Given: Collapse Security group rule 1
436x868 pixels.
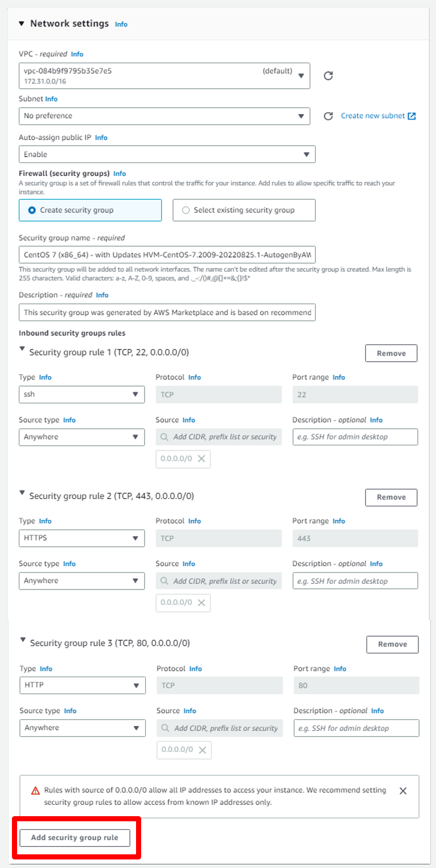Looking at the screenshot, I should pos(22,349).
